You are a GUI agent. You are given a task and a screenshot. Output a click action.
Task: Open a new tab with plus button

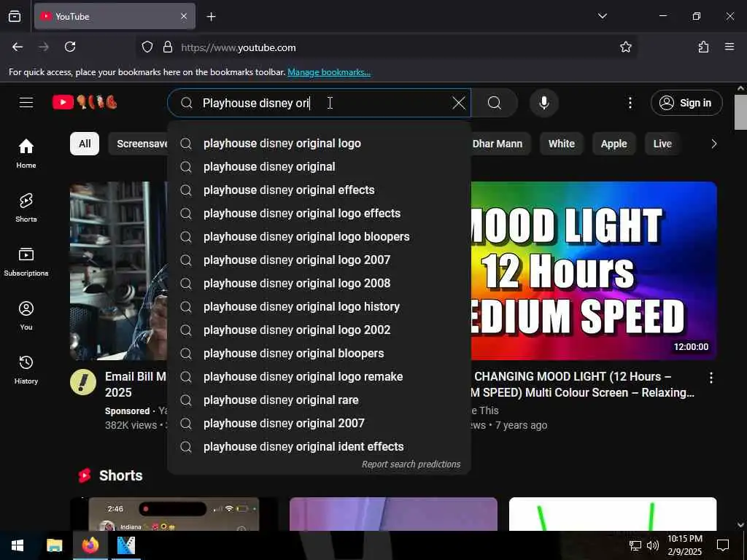(x=211, y=17)
